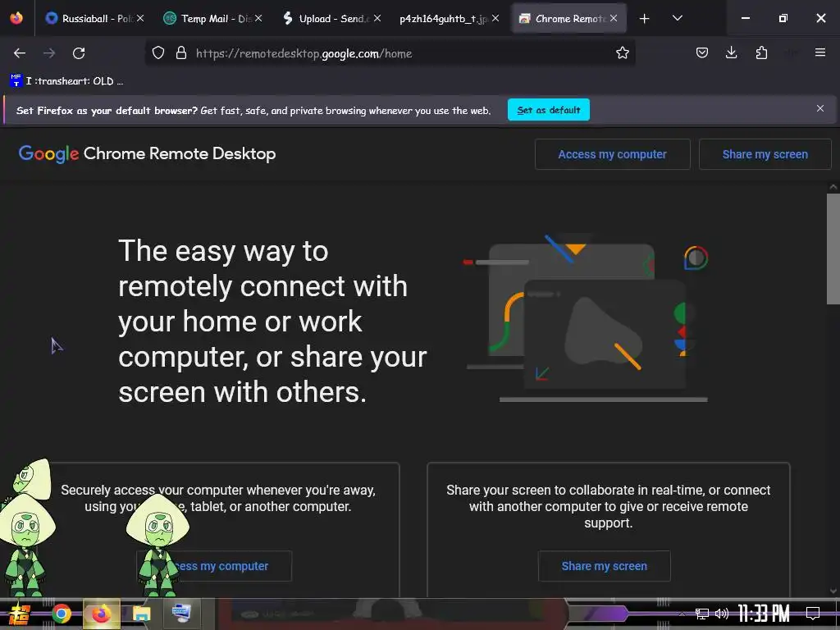Click the 11:33 PM clock
The height and width of the screenshot is (630, 840).
pos(764,614)
